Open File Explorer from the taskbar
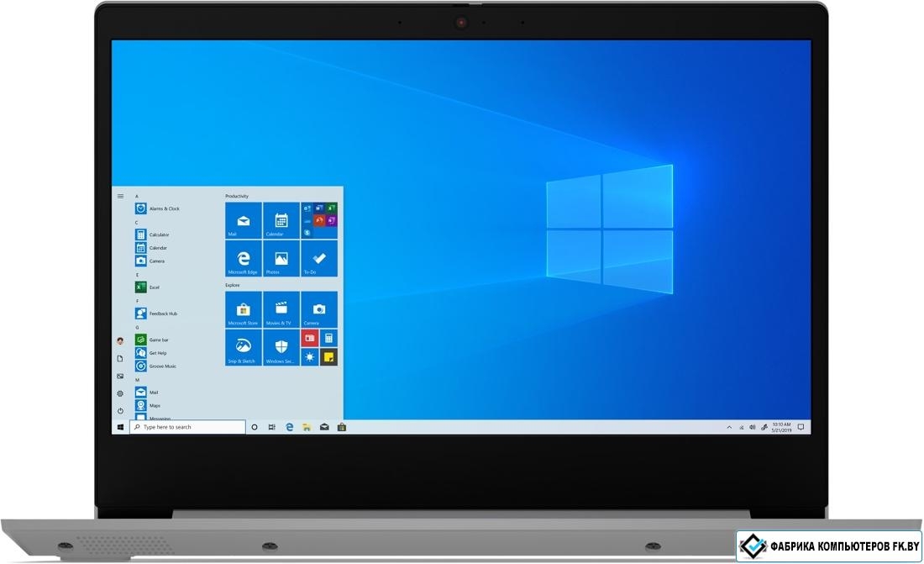924x564 pixels. 307,427
